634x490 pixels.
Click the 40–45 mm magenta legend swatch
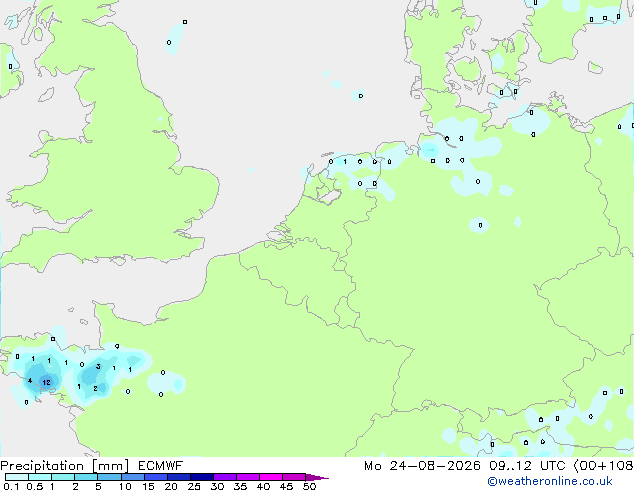pos(271,477)
